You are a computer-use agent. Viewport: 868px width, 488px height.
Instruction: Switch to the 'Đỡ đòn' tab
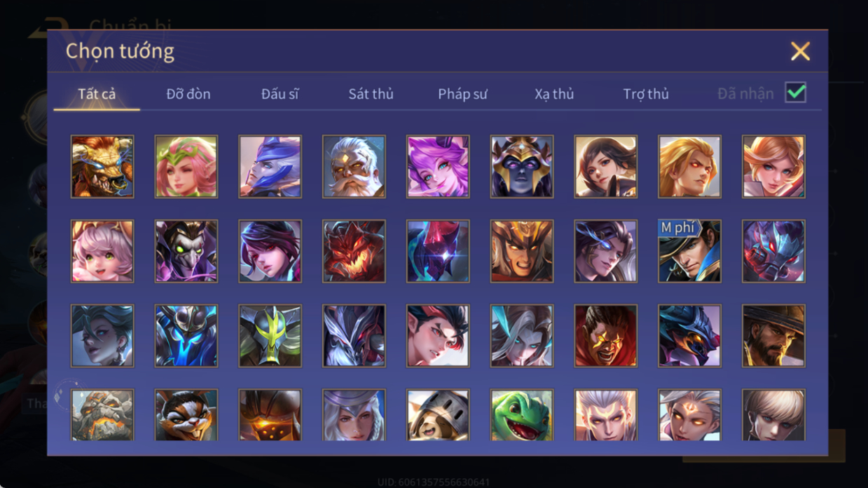(188, 94)
